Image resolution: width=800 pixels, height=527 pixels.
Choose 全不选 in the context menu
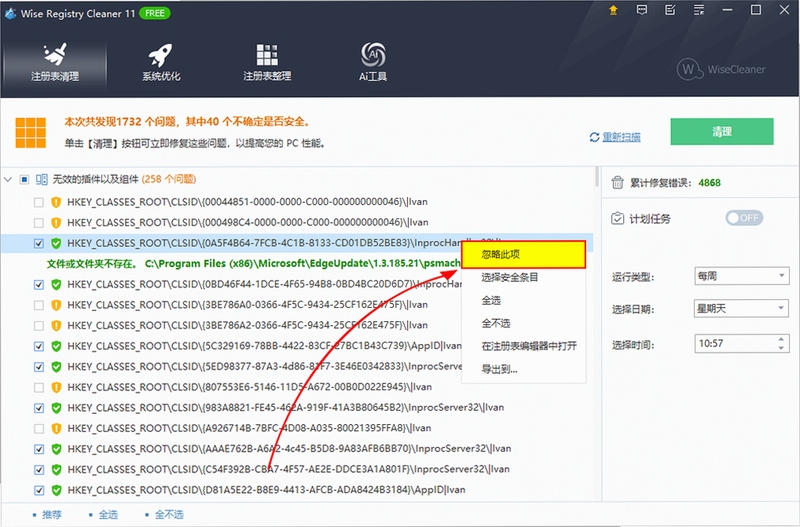[523, 323]
